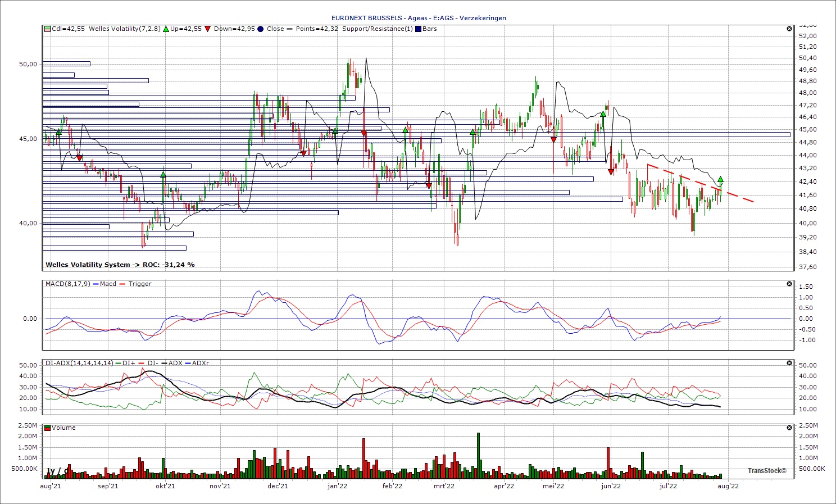
Task: Click the 49,60 right price axis label
Action: [808, 70]
